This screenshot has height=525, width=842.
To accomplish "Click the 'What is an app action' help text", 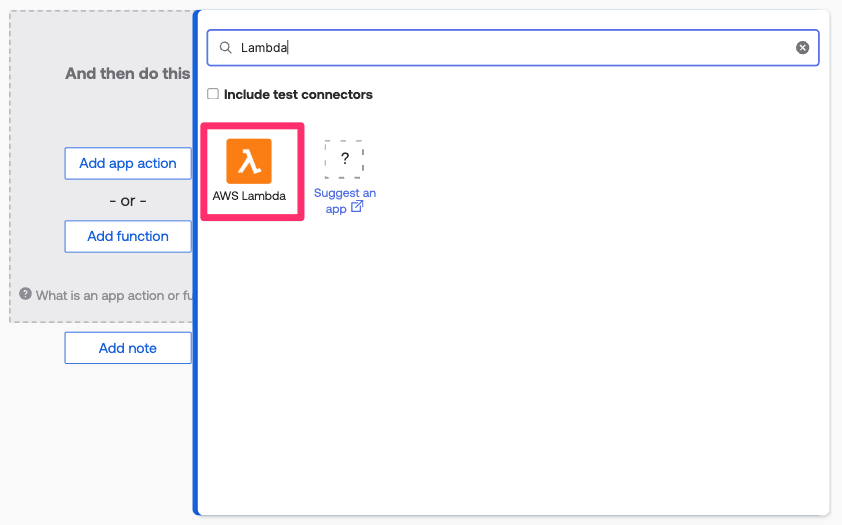I will tap(114, 295).
